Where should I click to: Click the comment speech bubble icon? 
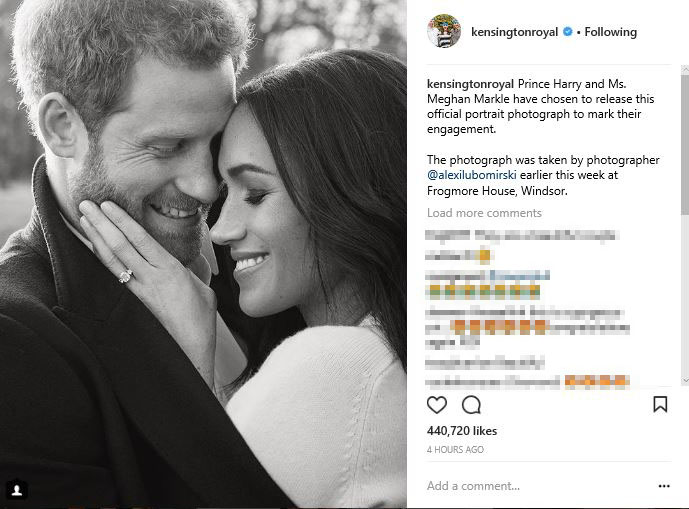(471, 405)
